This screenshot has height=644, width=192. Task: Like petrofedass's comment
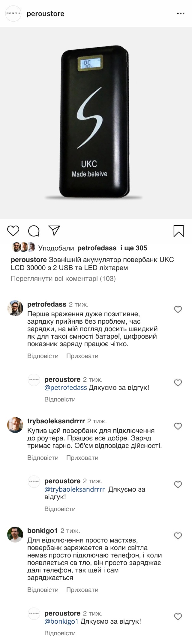(x=178, y=309)
